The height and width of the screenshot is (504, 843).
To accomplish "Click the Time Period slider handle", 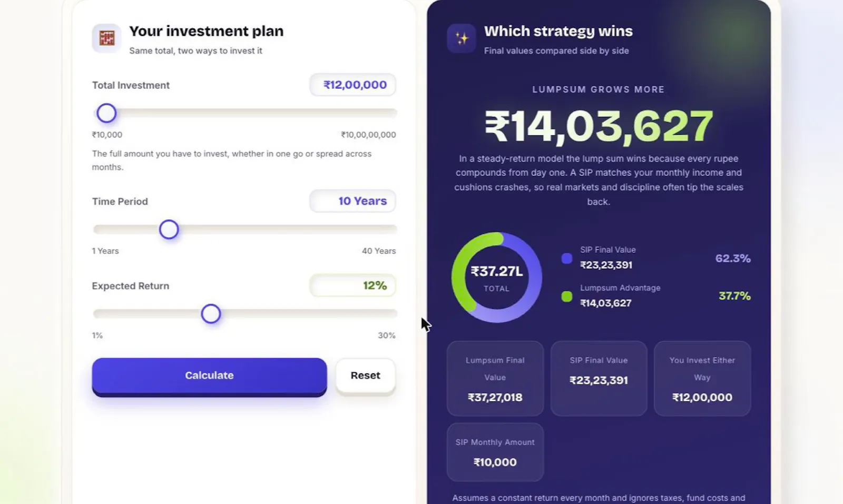I will [169, 230].
